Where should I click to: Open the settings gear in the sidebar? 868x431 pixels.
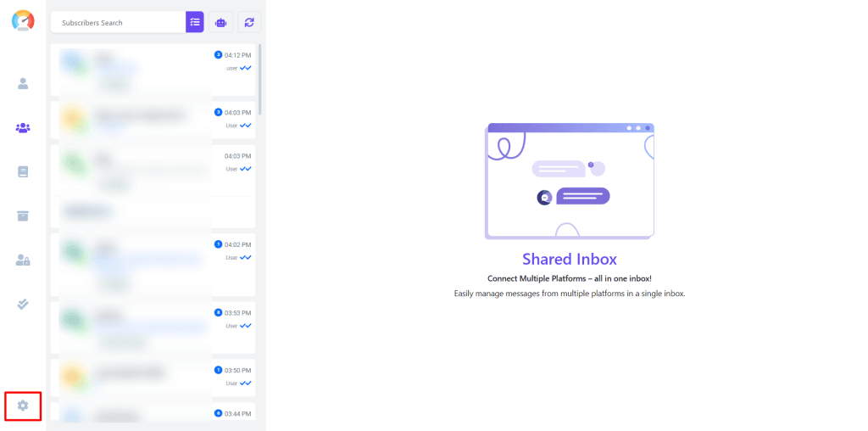(23, 406)
